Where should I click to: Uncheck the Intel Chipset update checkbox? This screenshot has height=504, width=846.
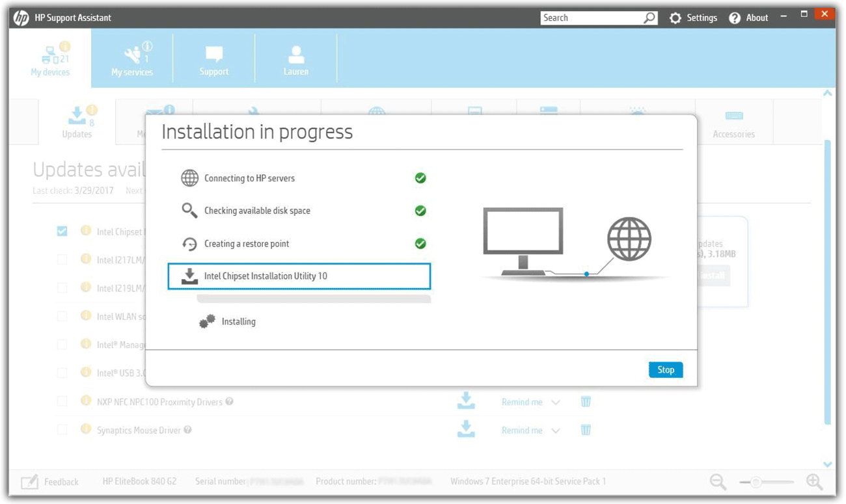[62, 231]
